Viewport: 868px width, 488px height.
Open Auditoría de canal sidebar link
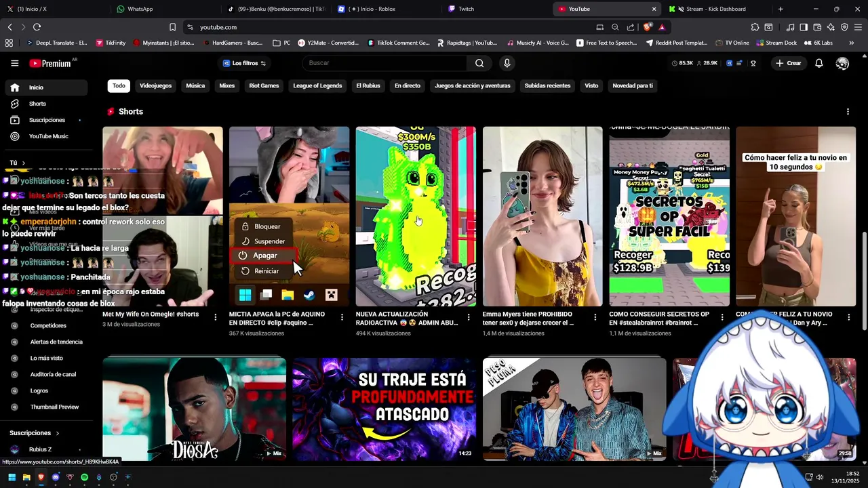[x=53, y=375]
